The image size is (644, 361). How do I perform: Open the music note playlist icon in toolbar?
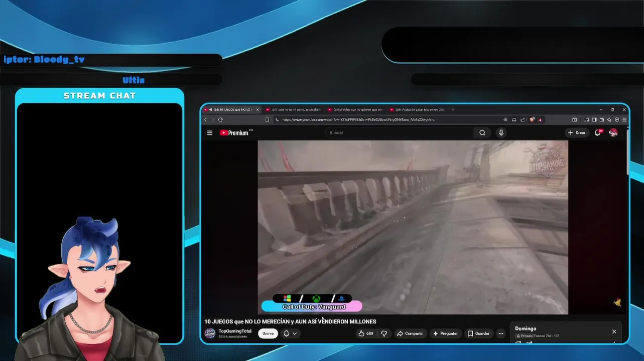586,120
